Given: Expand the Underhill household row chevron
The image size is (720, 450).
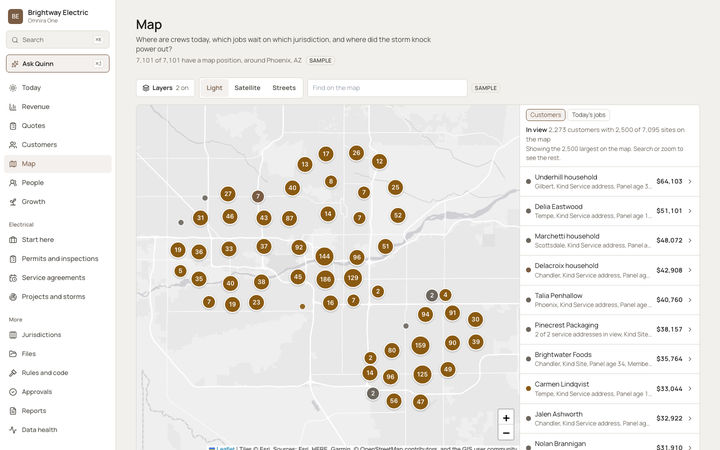Looking at the screenshot, I should tap(690, 181).
